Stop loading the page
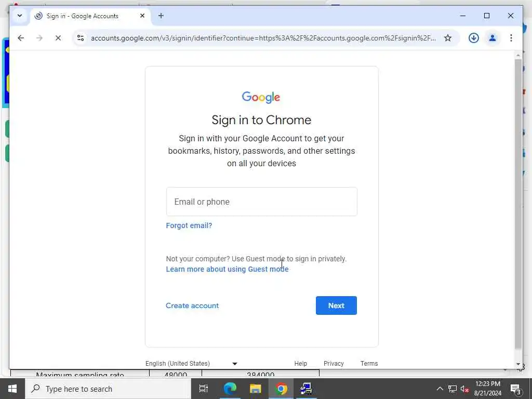The height and width of the screenshot is (399, 532). [x=58, y=38]
